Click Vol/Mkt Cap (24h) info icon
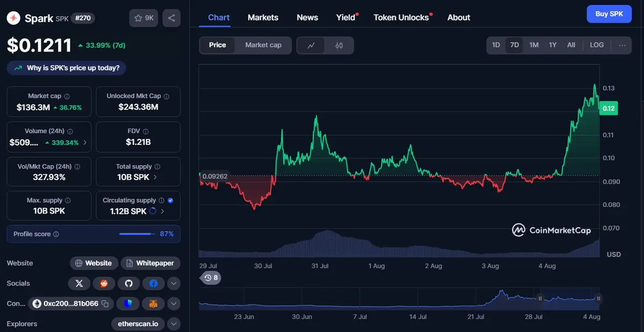 click(x=77, y=167)
